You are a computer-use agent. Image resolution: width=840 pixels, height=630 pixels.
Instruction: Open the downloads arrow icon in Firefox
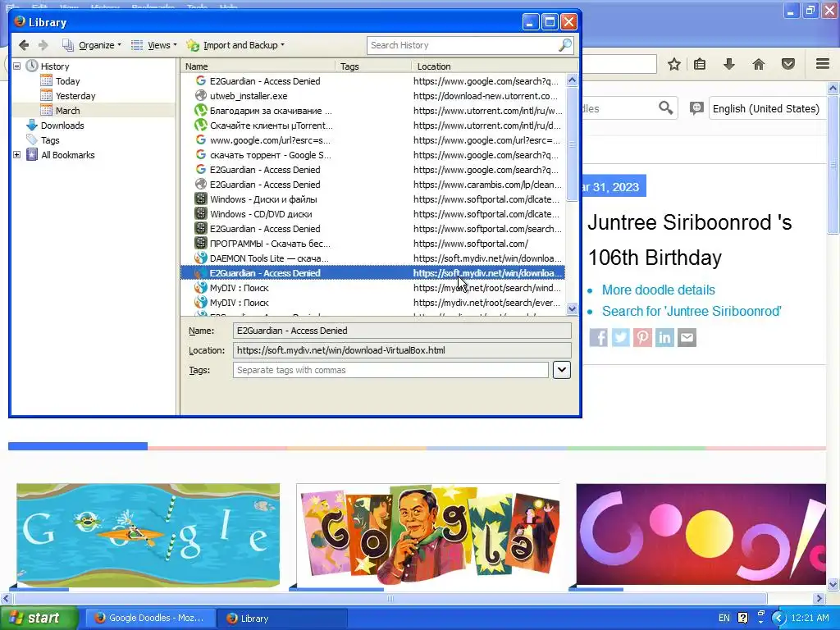coord(728,64)
